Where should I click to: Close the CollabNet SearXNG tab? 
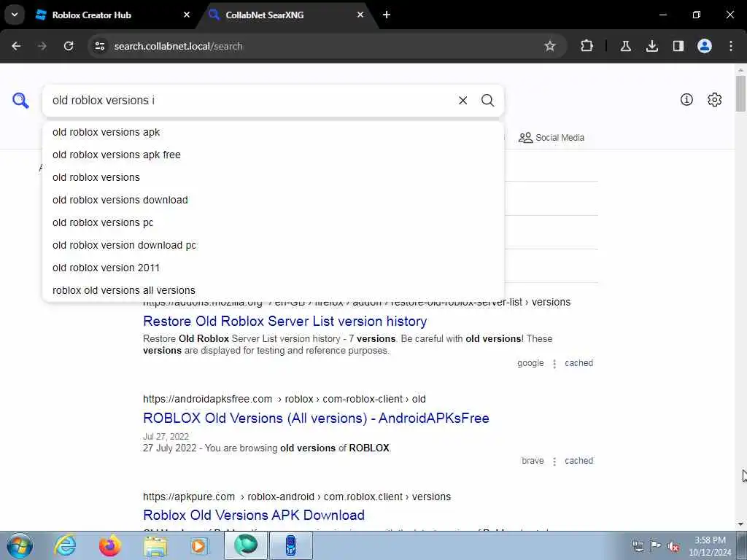[x=360, y=15]
